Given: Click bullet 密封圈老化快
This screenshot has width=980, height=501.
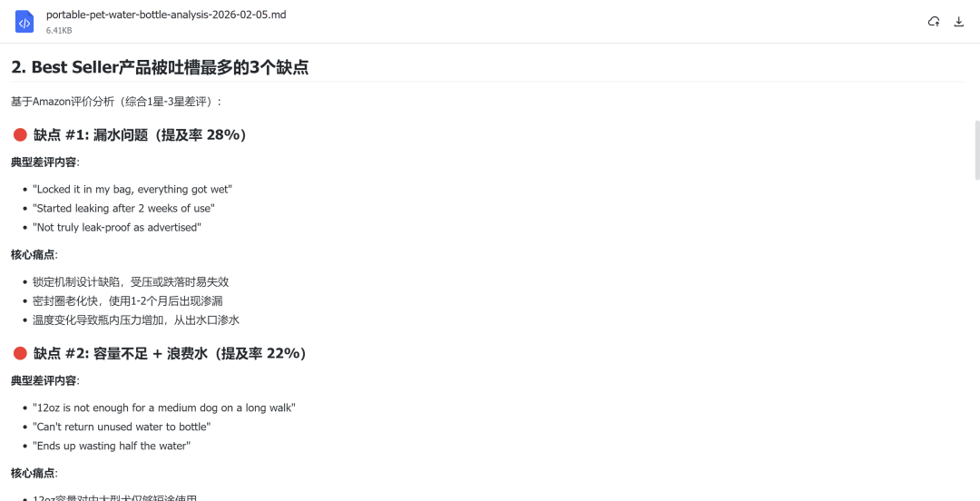Looking at the screenshot, I should click(x=128, y=300).
